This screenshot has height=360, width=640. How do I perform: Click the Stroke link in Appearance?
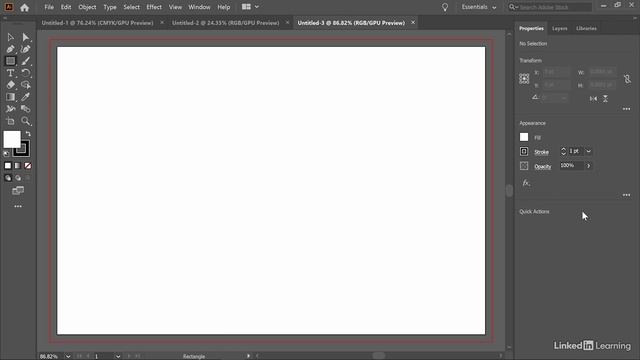click(542, 152)
